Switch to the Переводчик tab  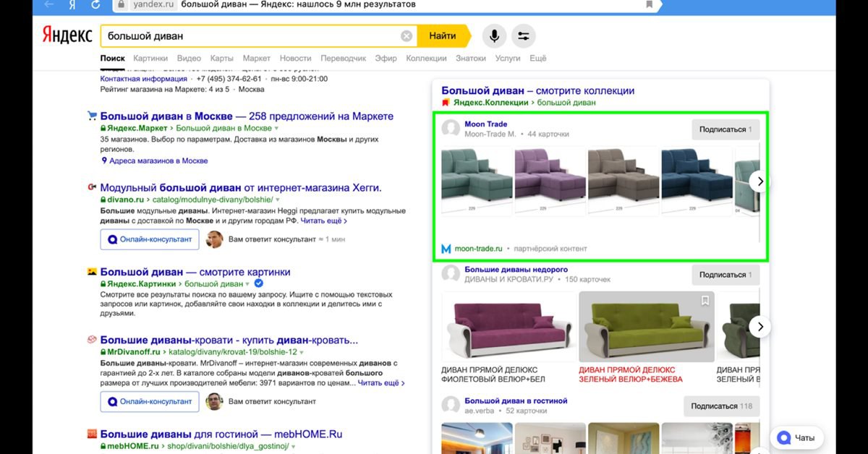click(x=344, y=59)
